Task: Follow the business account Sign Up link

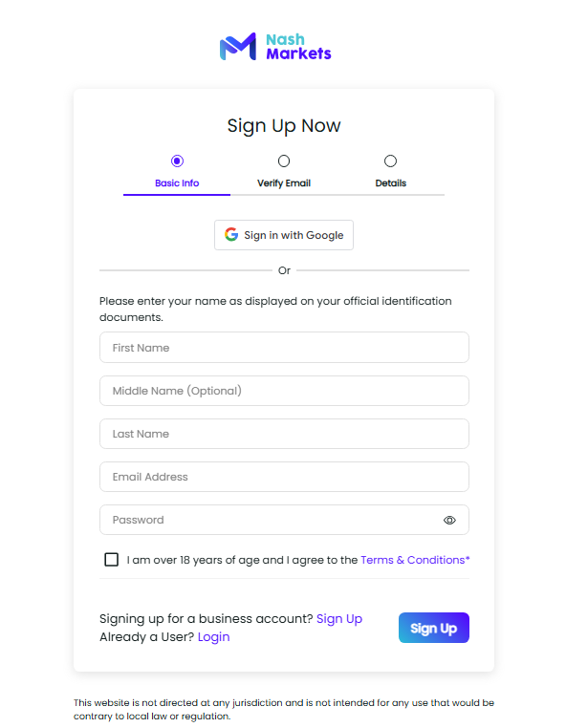Action: 339,619
